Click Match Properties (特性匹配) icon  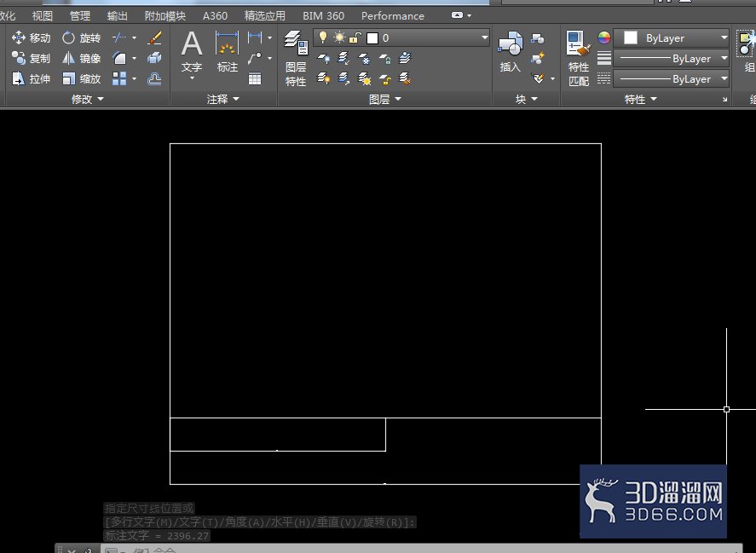coord(578,58)
